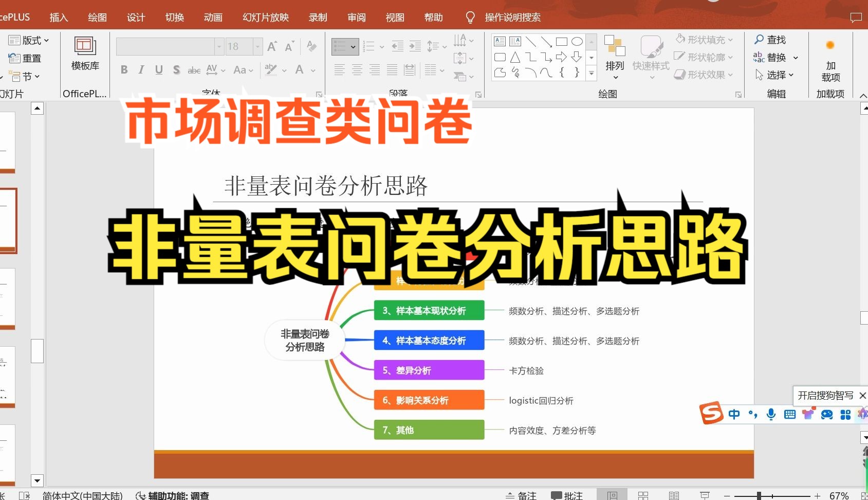The image size is (868, 500).
Task: Open comments icon in title area
Action: 856,17
